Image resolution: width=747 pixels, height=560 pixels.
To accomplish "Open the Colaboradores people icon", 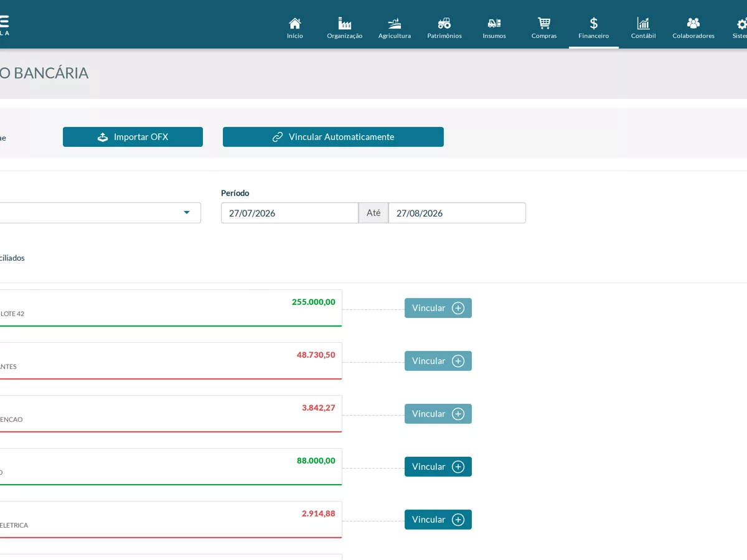I will click(x=693, y=24).
